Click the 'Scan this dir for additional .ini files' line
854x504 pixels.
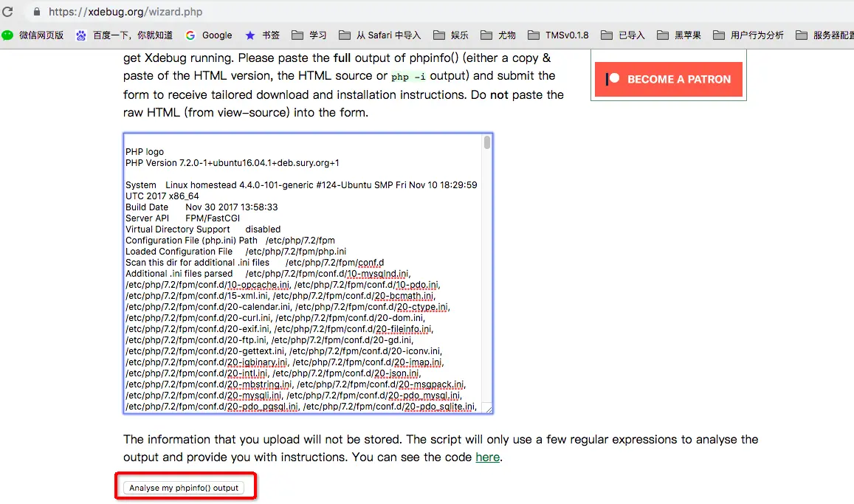255,263
